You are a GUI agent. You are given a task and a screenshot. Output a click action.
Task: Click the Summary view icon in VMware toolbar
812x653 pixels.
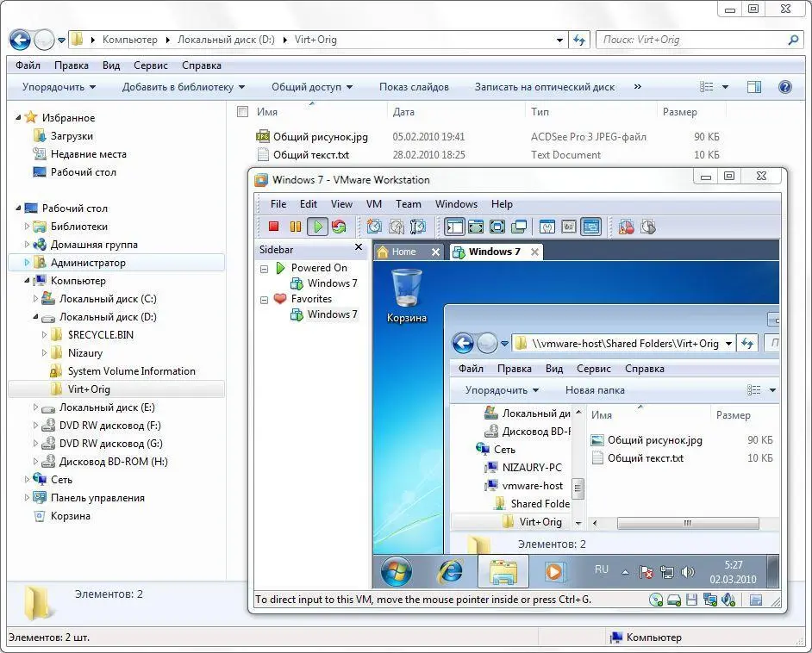coord(547,227)
